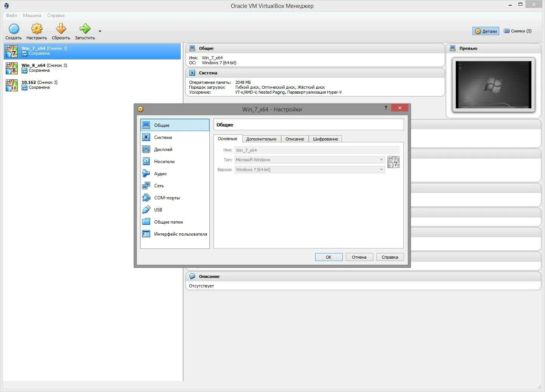Click the Запустить green arrow icon
Screen dimensions: 545x392
(85, 29)
